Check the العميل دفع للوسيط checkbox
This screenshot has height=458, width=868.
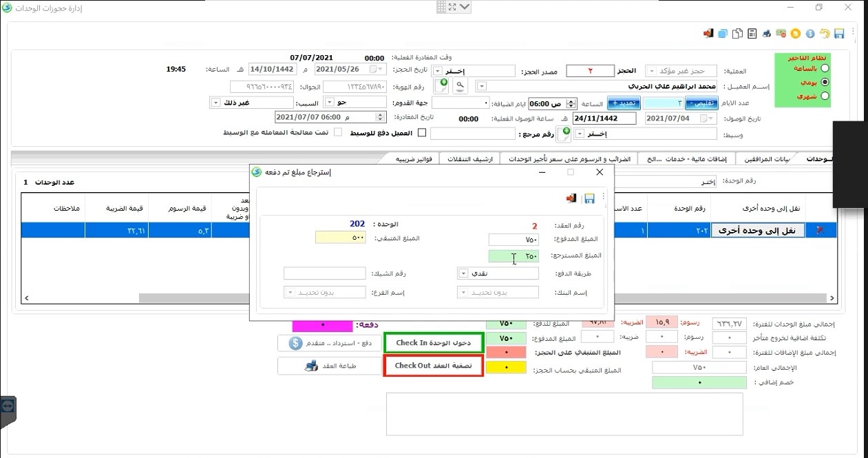click(422, 133)
